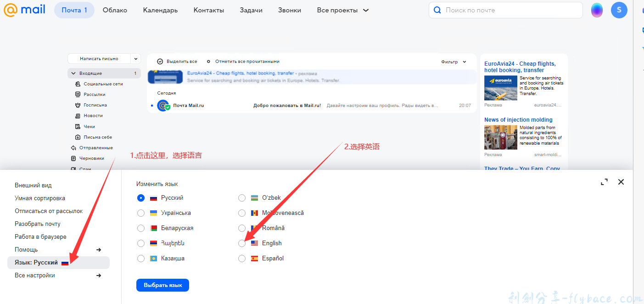644x304 pixels.
Task: Open the Mail.ru @mail logo
Action: point(24,10)
